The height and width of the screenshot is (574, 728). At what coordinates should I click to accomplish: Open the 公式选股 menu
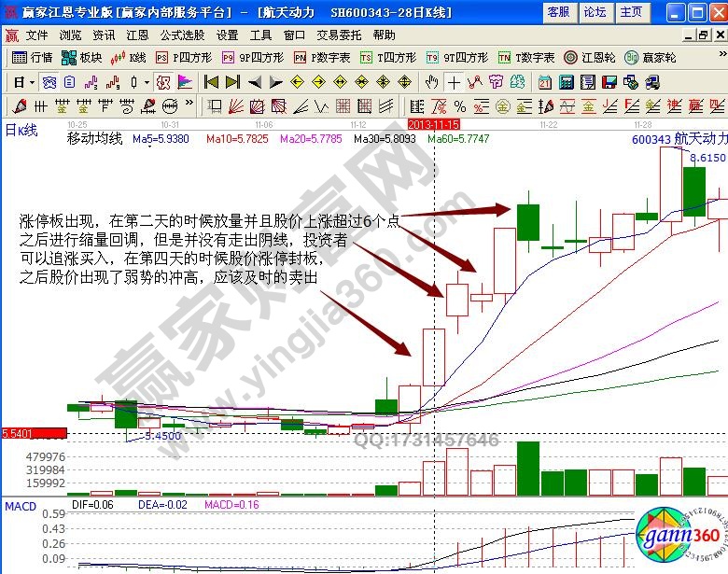point(182,35)
